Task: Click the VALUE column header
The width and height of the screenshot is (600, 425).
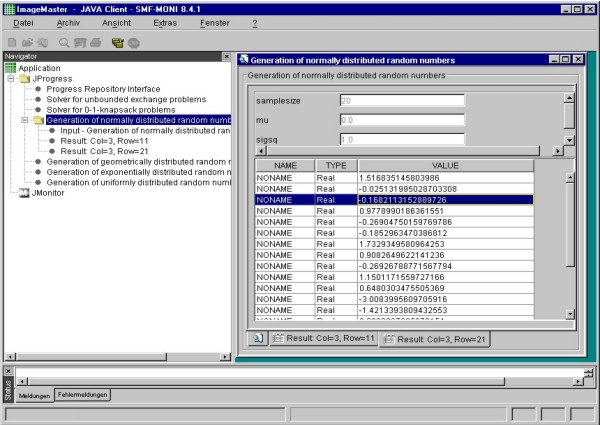Action: click(445, 164)
